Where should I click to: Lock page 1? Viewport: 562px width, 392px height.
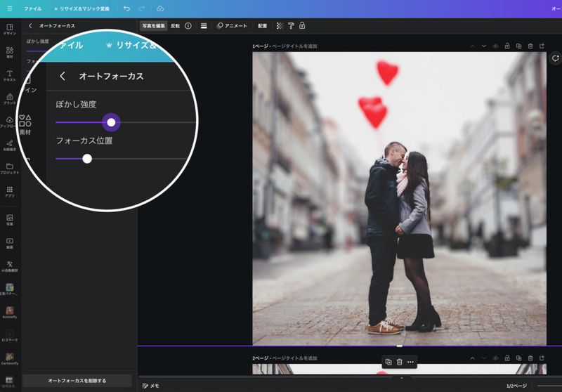tap(507, 46)
